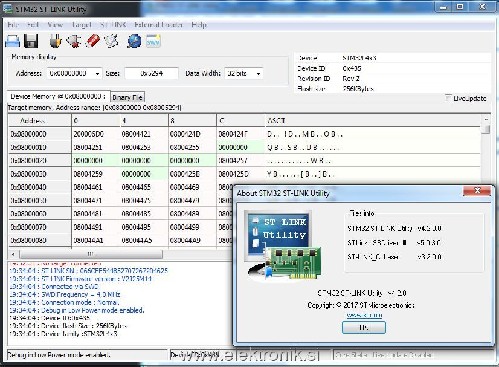Viewport: 499px width, 367px height.
Task: Click the Connection mode Normal log line
Action: pyautogui.click(x=64, y=302)
